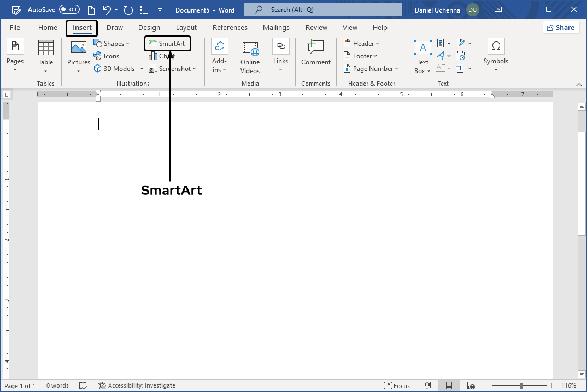Insert a Chart
Image resolution: width=587 pixels, height=392 pixels.
(161, 56)
